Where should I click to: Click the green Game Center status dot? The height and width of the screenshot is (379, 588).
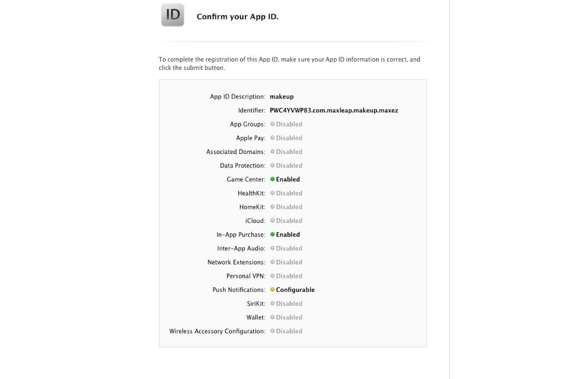click(x=273, y=179)
